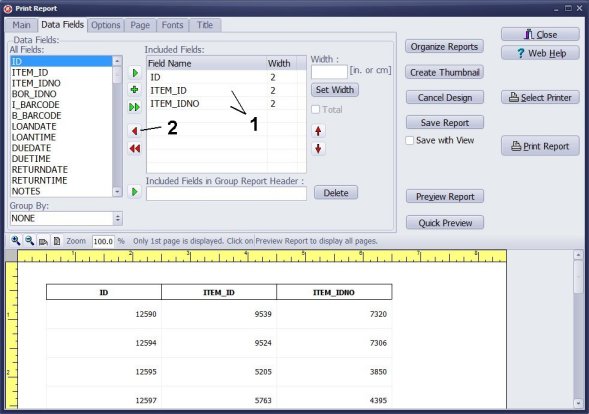Click the green plus insert field icon
This screenshot has height=414, width=589.
coord(134,90)
